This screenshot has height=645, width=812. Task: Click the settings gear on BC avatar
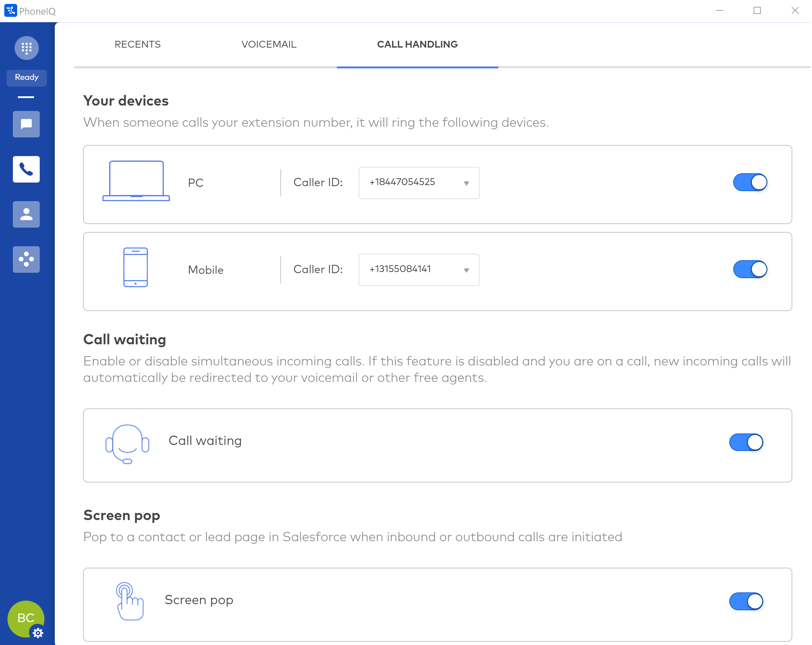pos(38,633)
